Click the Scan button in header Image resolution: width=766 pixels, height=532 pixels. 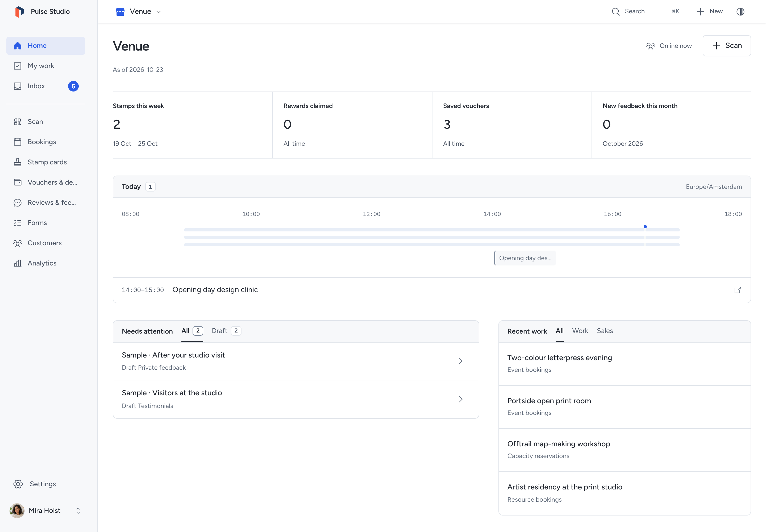[727, 46]
